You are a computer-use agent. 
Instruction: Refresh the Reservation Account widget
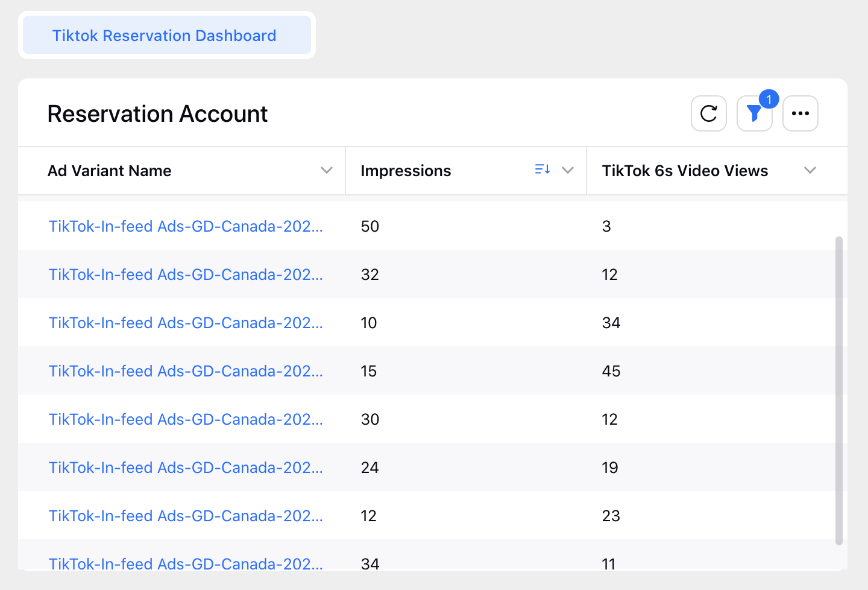[709, 113]
